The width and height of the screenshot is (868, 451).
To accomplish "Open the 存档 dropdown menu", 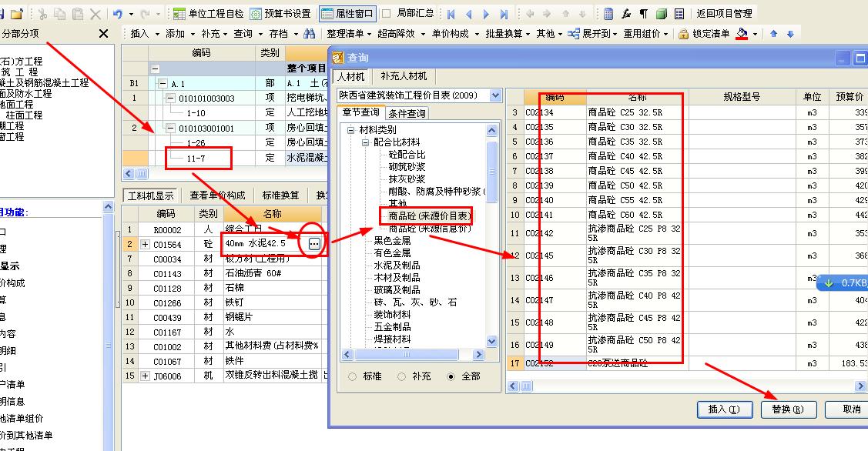I will tap(283, 34).
